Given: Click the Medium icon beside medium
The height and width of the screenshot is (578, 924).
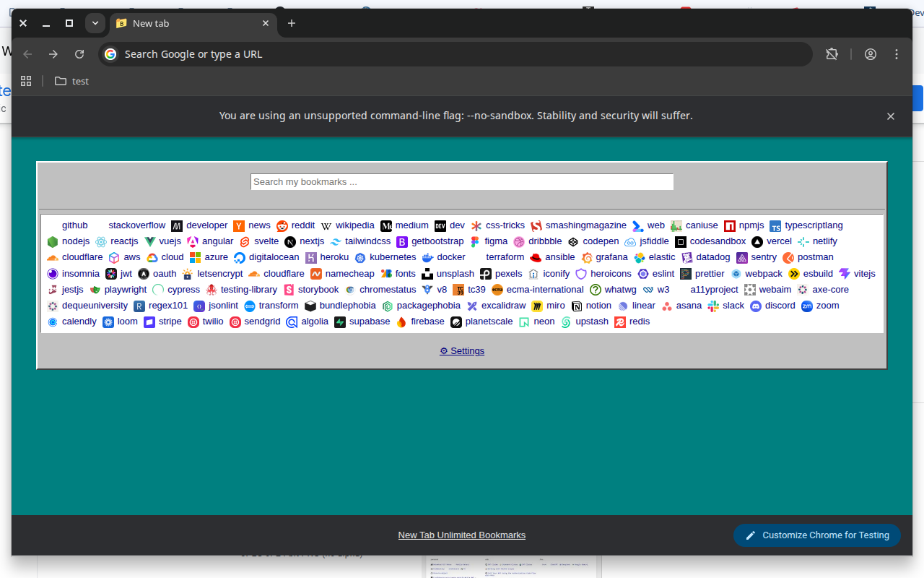Looking at the screenshot, I should pyautogui.click(x=386, y=226).
